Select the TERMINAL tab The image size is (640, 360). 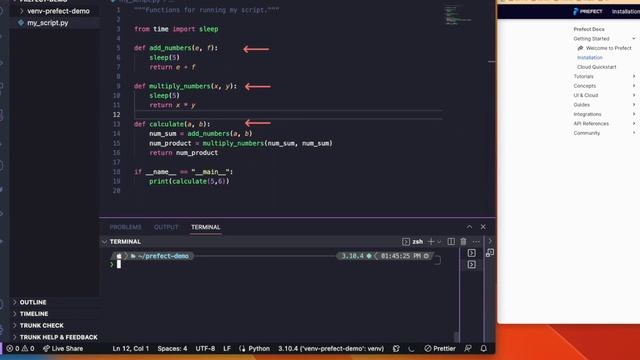click(206, 227)
